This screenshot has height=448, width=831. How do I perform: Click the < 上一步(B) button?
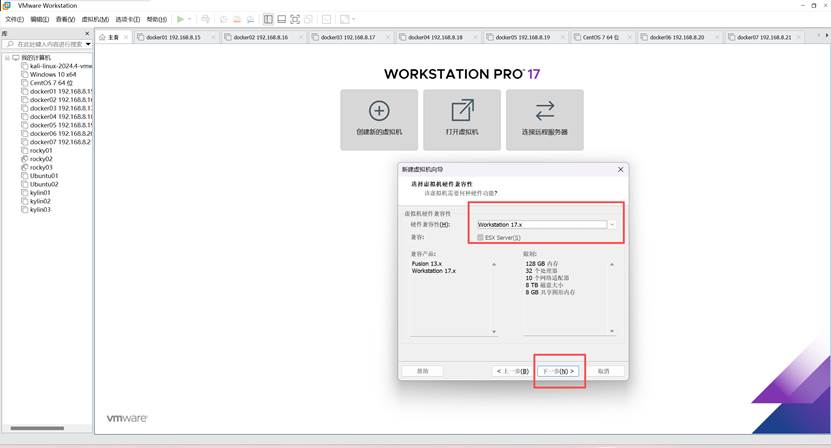point(512,371)
